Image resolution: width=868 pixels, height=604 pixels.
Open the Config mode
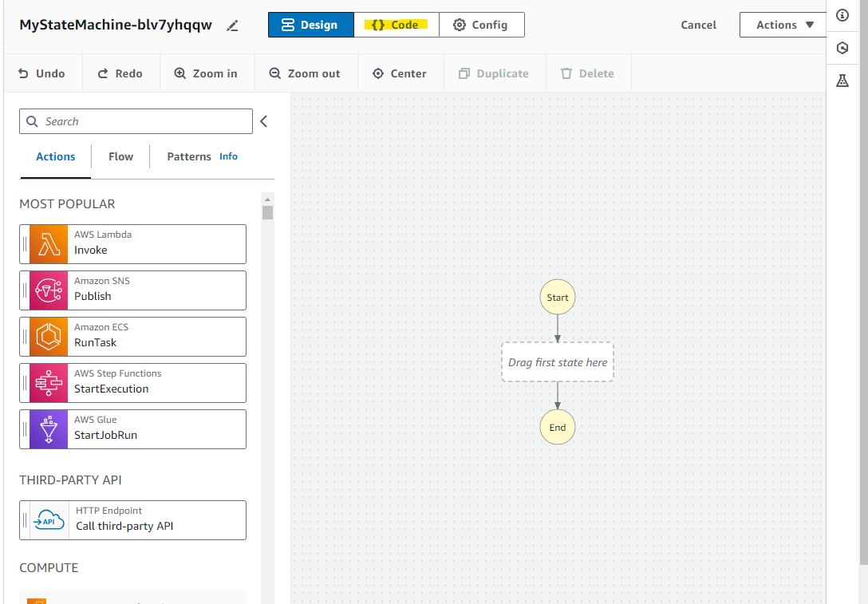482,25
